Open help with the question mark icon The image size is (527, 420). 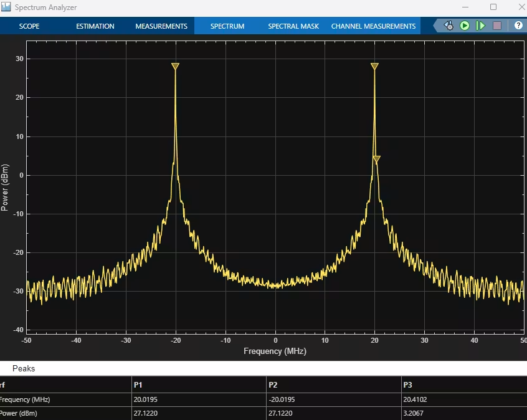(519, 26)
